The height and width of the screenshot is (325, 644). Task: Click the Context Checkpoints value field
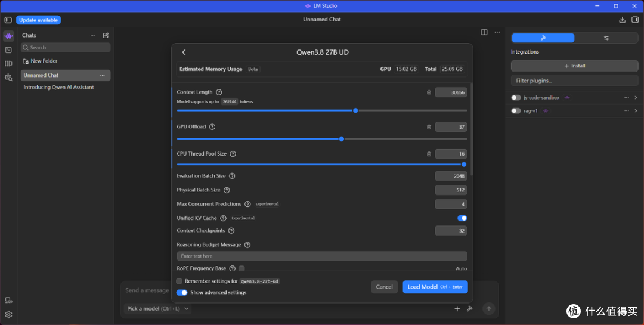[x=451, y=231]
